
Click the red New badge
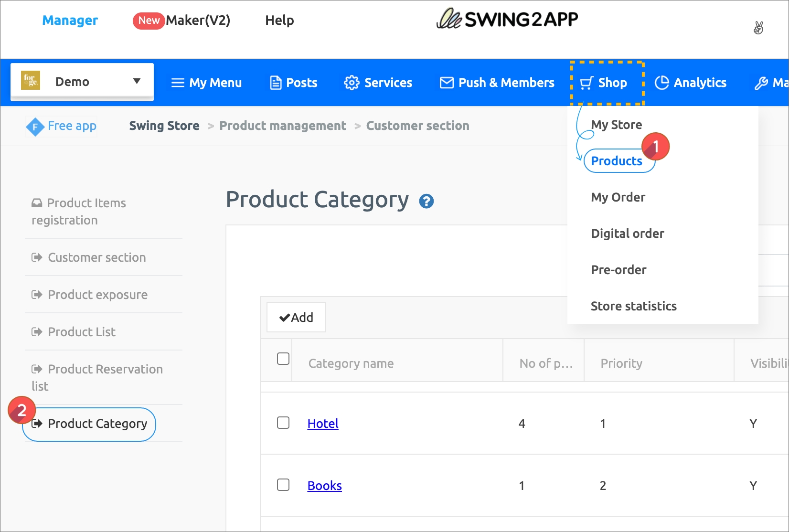149,21
